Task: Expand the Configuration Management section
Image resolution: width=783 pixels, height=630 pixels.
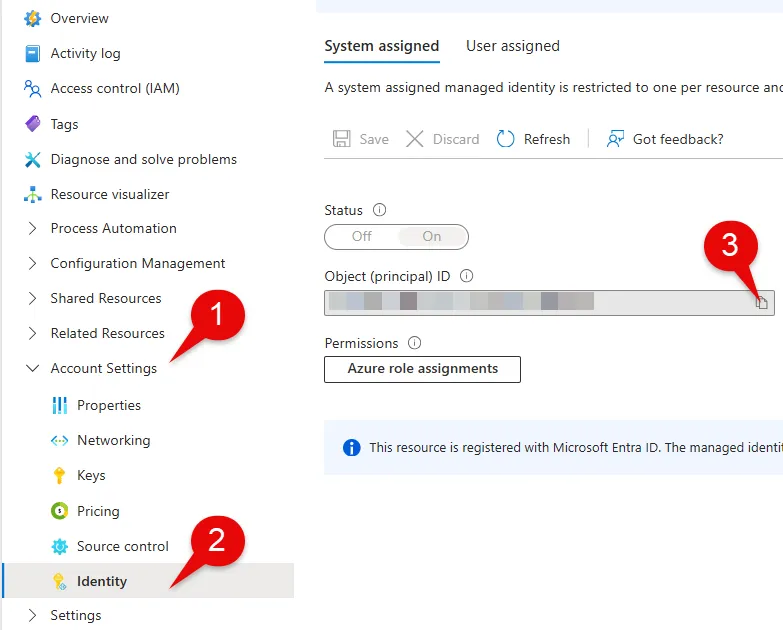Action: (33, 264)
